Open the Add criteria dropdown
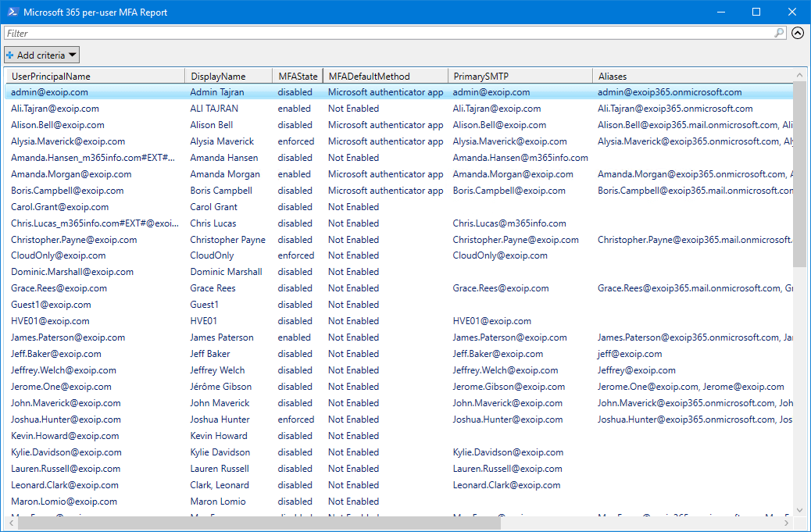The height and width of the screenshot is (532, 811). click(x=42, y=55)
